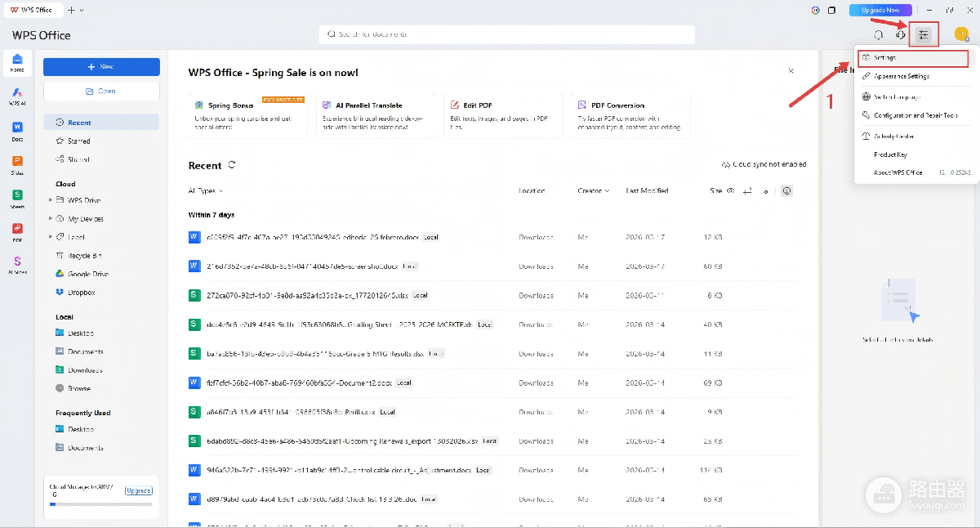The width and height of the screenshot is (980, 528).
Task: Select Recent in the navigation list
Action: [101, 123]
